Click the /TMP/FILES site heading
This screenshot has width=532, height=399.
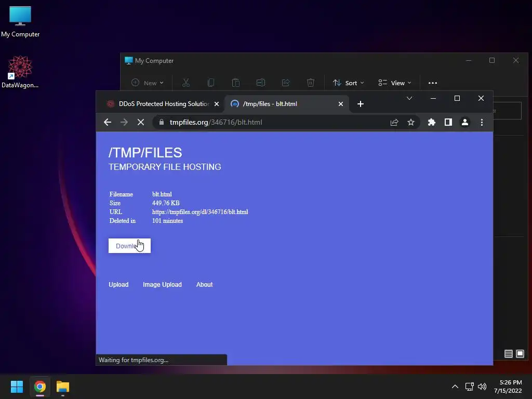(x=145, y=153)
